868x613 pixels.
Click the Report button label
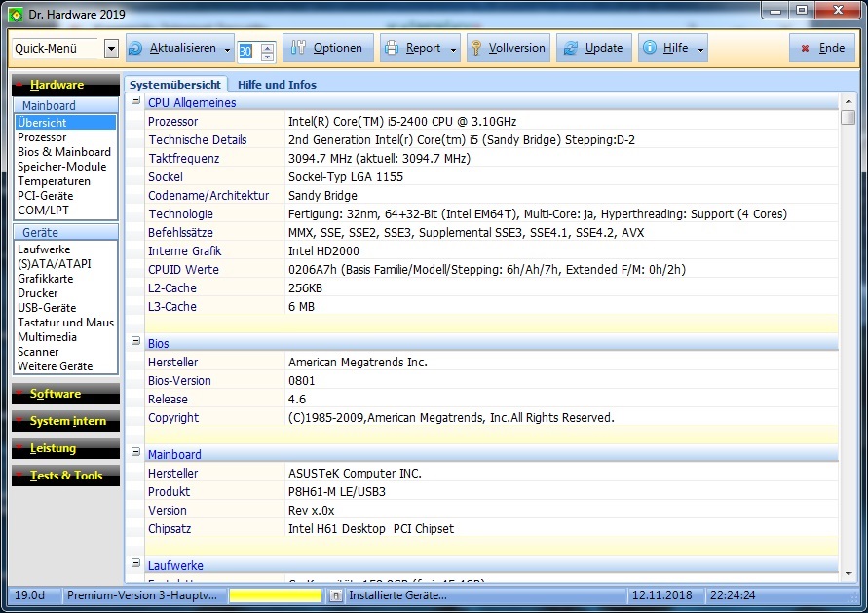423,48
